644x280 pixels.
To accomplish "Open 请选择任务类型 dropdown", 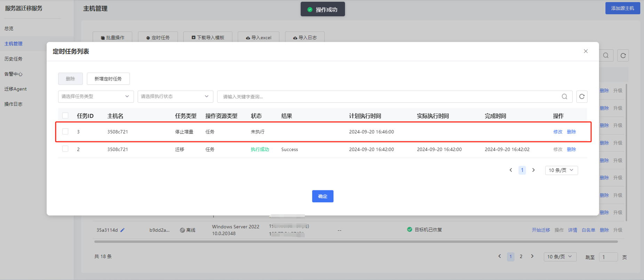I will [x=96, y=97].
